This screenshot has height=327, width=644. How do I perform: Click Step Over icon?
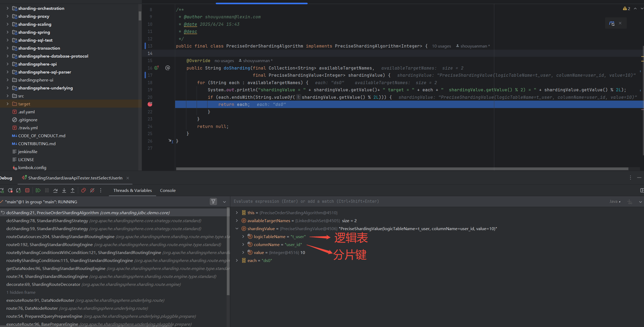(x=55, y=190)
